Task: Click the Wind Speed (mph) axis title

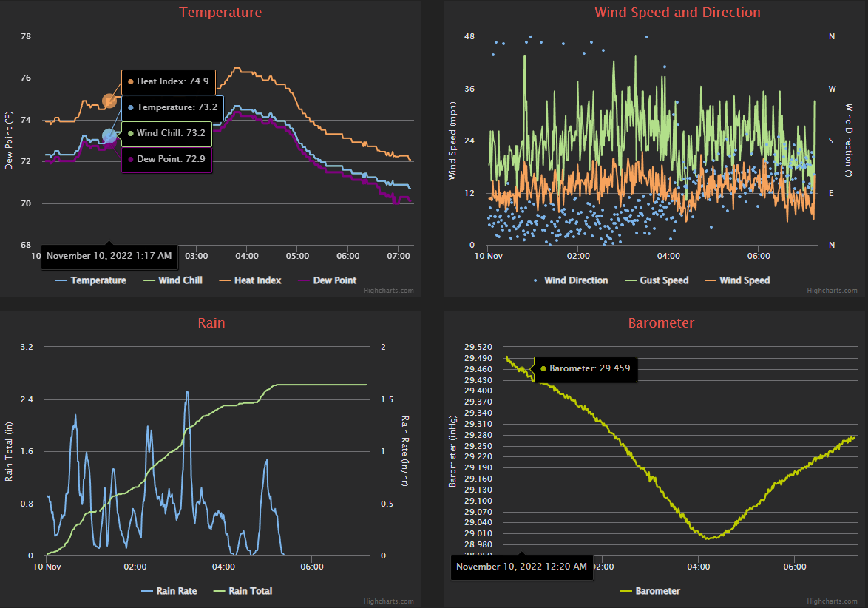Action: coord(452,141)
